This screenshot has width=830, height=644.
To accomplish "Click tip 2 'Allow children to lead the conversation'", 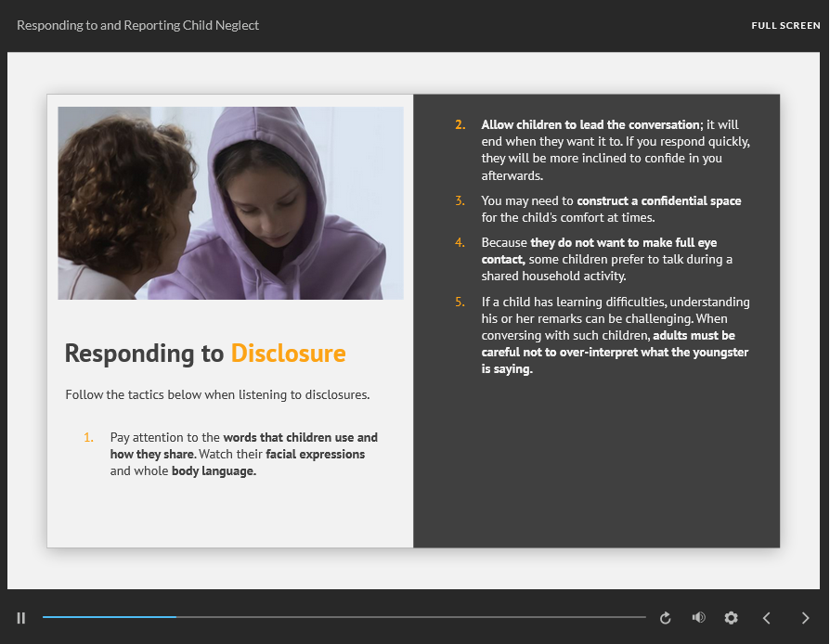I will 615,149.
